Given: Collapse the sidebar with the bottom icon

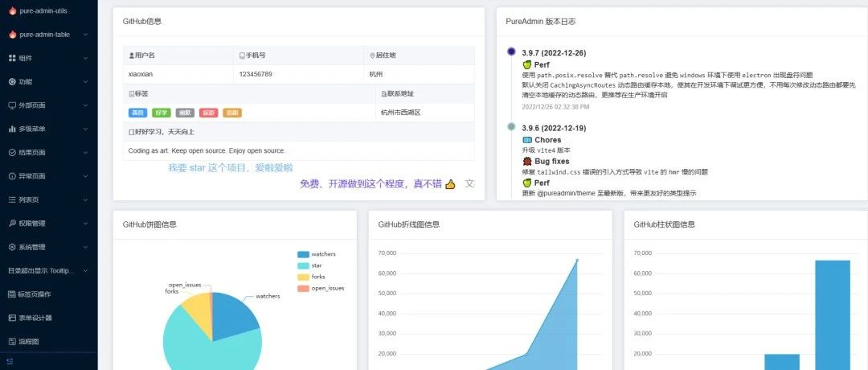Looking at the screenshot, I should (x=10, y=361).
